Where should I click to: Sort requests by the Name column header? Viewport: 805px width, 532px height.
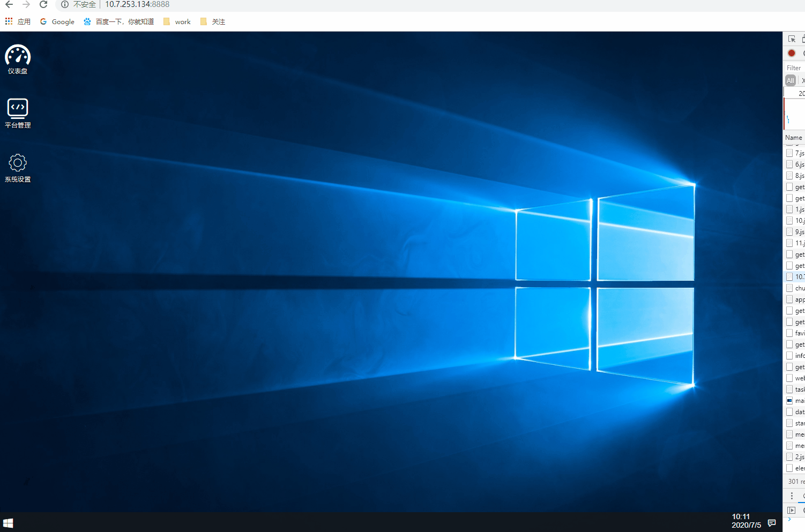[x=794, y=138]
